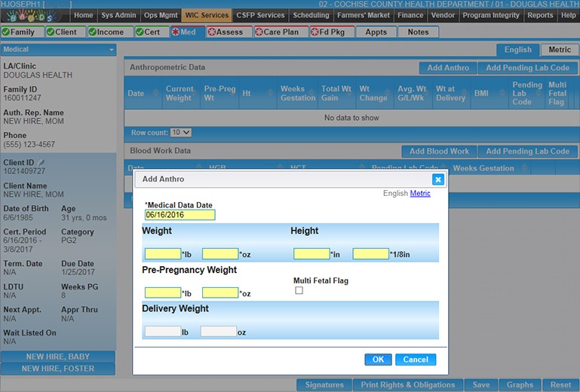Expand the Medical dropdown in the sidebar
This screenshot has height=392, width=580.
pyautogui.click(x=112, y=50)
